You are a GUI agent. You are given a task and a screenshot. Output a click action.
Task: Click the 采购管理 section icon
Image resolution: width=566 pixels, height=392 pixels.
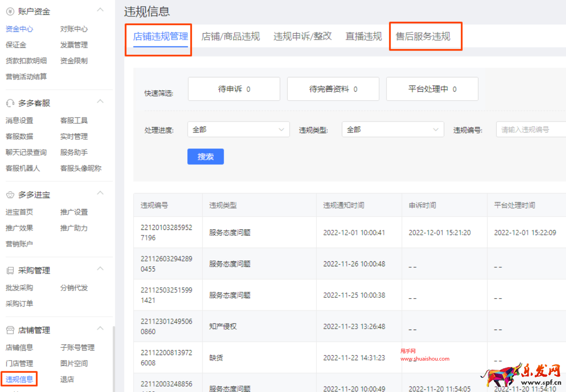tap(10, 270)
